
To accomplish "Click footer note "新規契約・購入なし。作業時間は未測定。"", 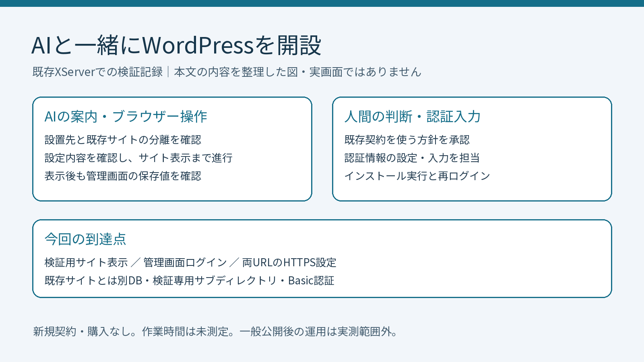I will click(x=134, y=332).
